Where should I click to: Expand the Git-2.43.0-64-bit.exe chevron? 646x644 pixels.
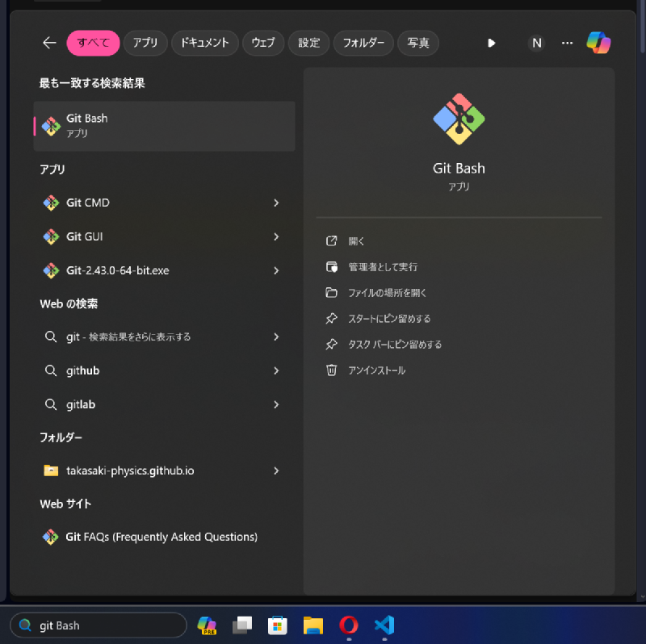coord(276,270)
